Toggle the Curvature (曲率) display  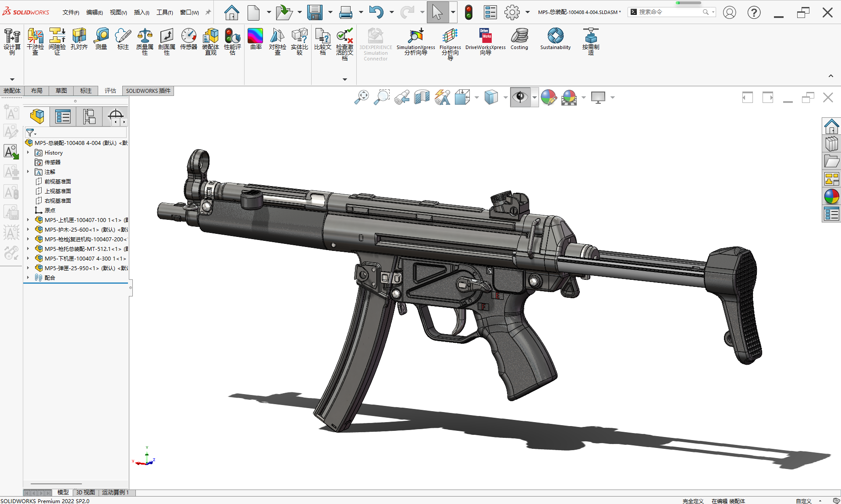pyautogui.click(x=255, y=39)
